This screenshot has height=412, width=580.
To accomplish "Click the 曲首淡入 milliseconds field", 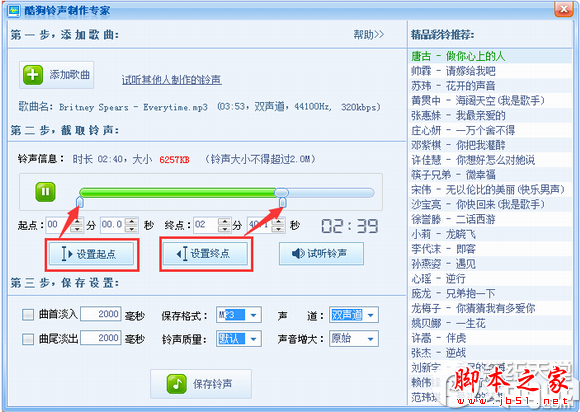I will pos(101,314).
